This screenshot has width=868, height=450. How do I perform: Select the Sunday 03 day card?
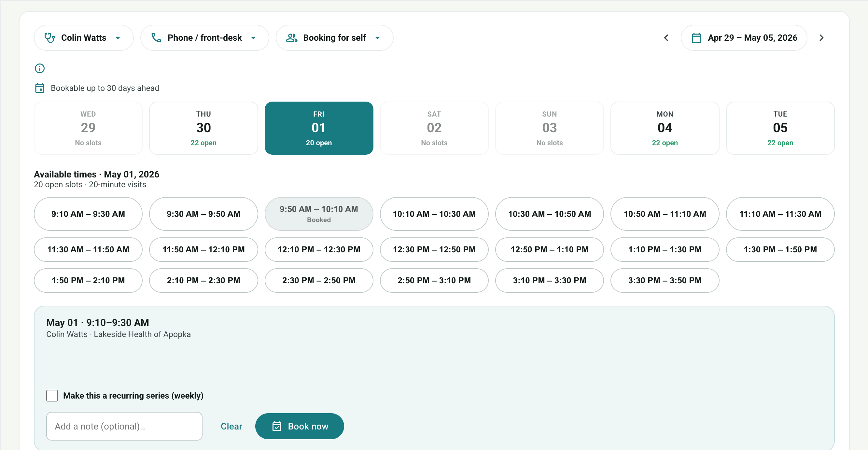click(x=549, y=128)
